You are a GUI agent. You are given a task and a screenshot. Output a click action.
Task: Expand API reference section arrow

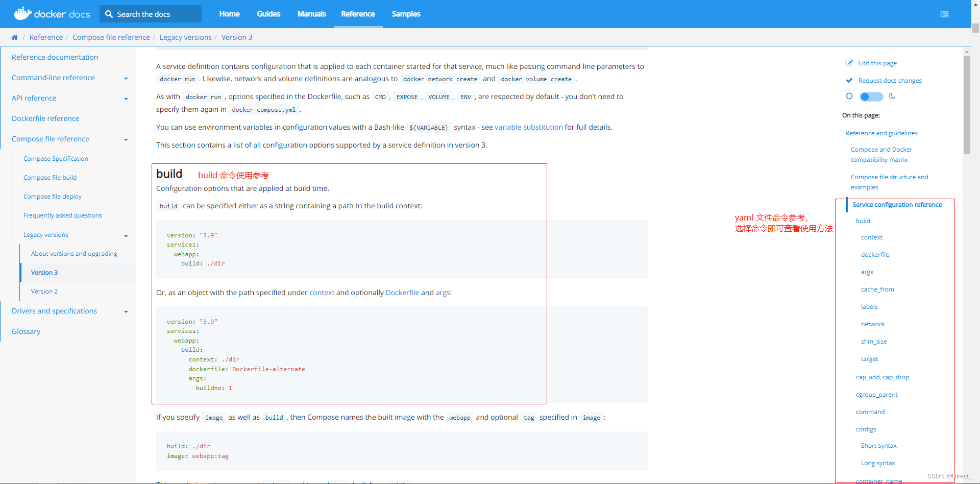click(x=126, y=99)
